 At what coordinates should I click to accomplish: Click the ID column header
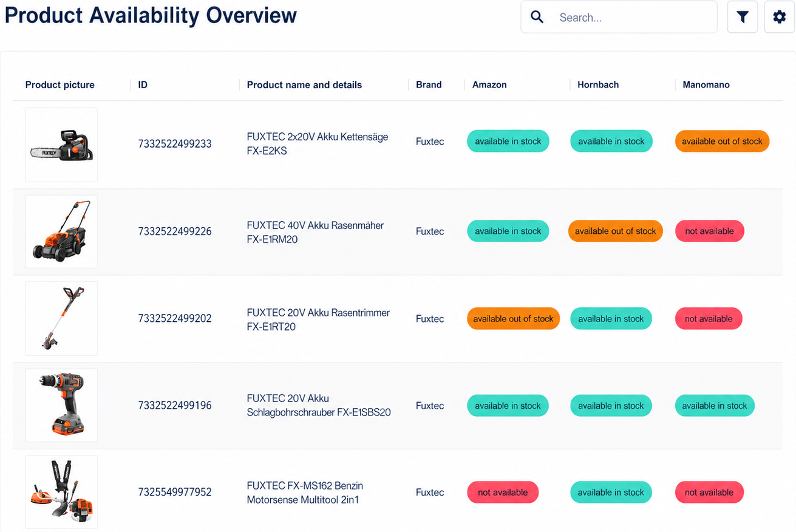143,85
